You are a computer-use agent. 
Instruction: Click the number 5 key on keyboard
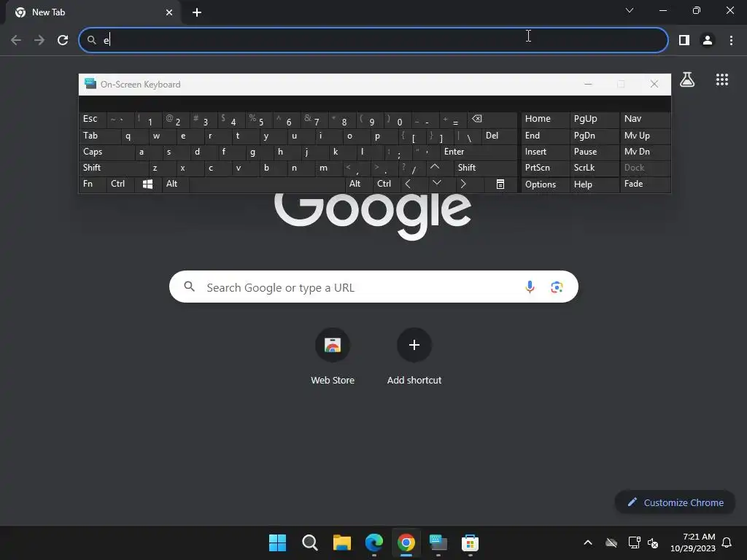pos(260,119)
